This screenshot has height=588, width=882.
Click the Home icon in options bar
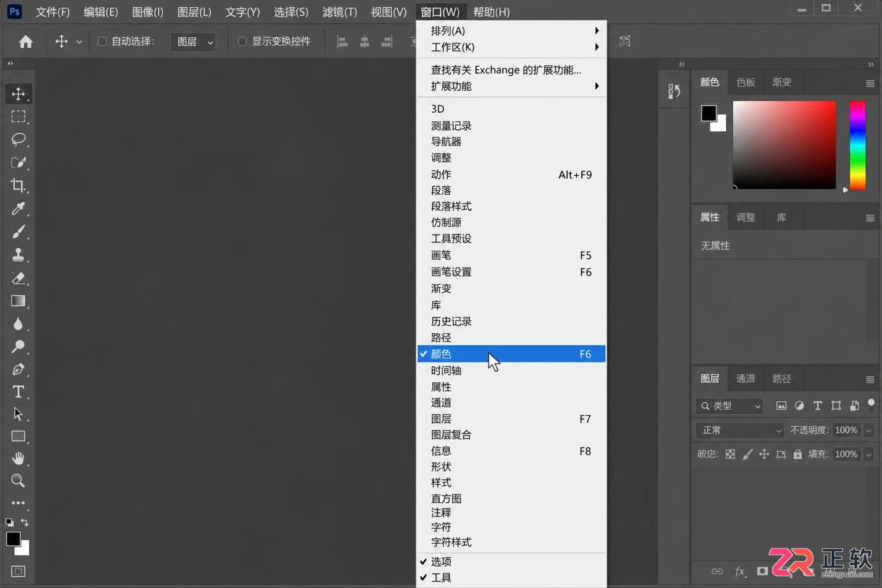26,42
